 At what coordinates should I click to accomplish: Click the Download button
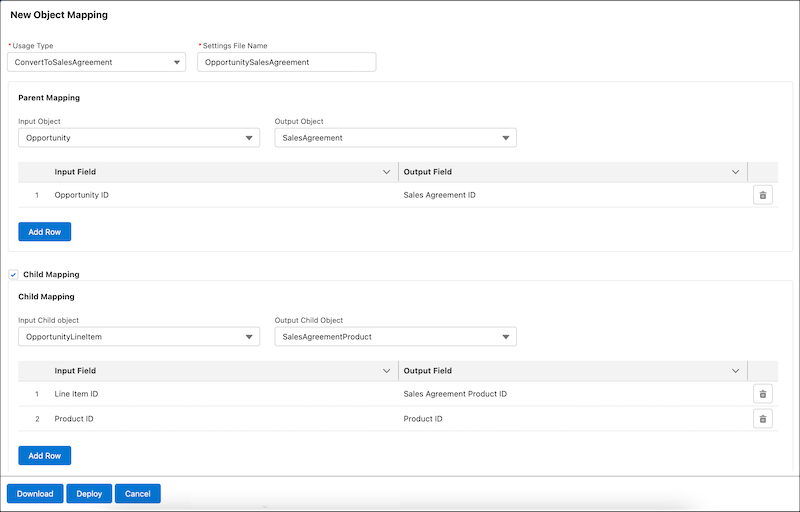pyautogui.click(x=35, y=494)
